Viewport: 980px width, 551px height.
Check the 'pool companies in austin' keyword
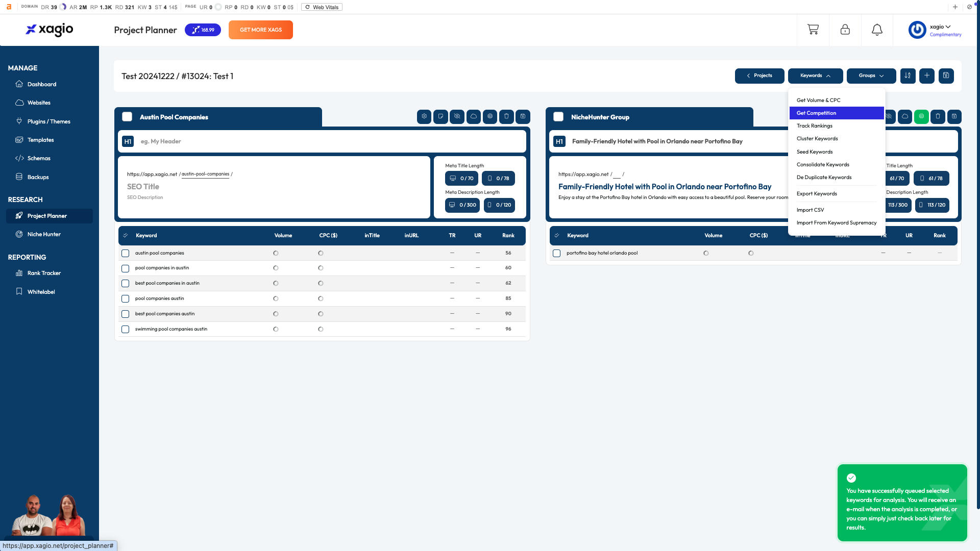pos(125,268)
